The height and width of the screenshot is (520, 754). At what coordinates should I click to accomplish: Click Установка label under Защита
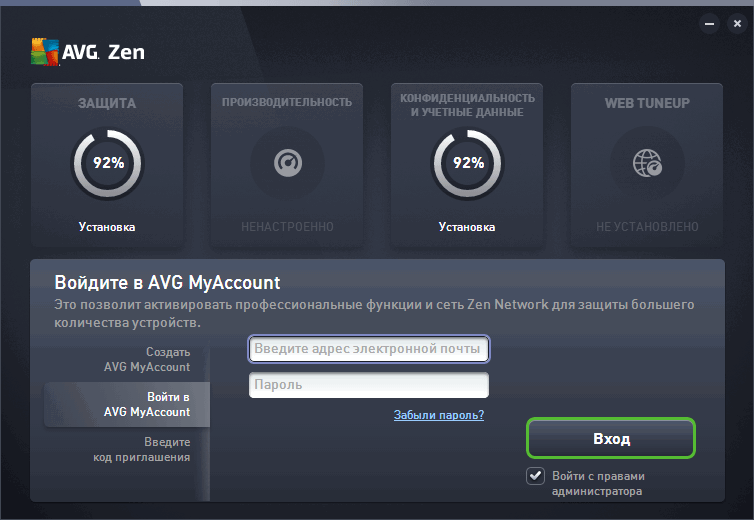tap(107, 227)
